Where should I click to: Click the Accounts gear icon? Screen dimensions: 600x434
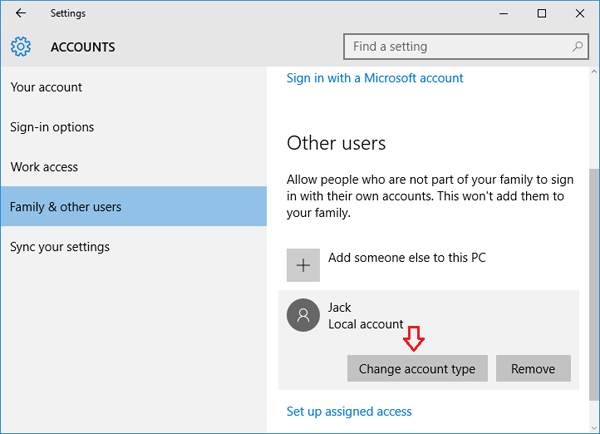[21, 47]
